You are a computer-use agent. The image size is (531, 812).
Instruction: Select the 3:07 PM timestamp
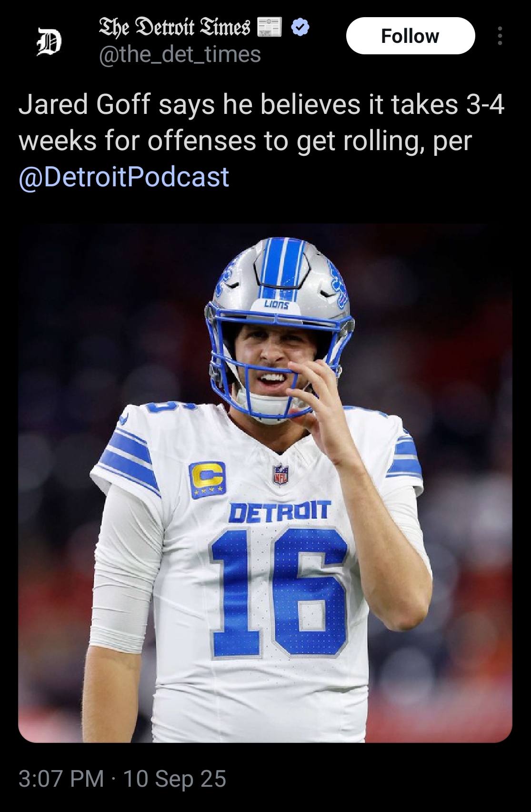(x=61, y=779)
